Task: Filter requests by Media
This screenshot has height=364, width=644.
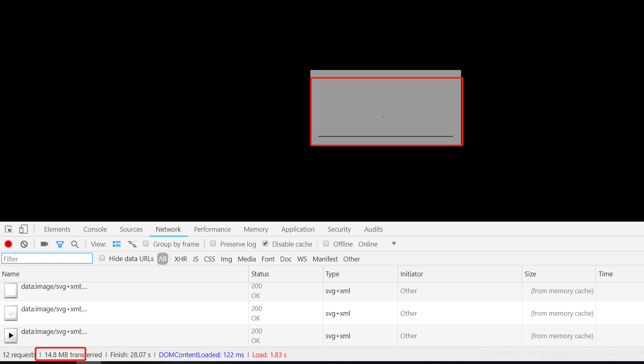Action: 247,259
